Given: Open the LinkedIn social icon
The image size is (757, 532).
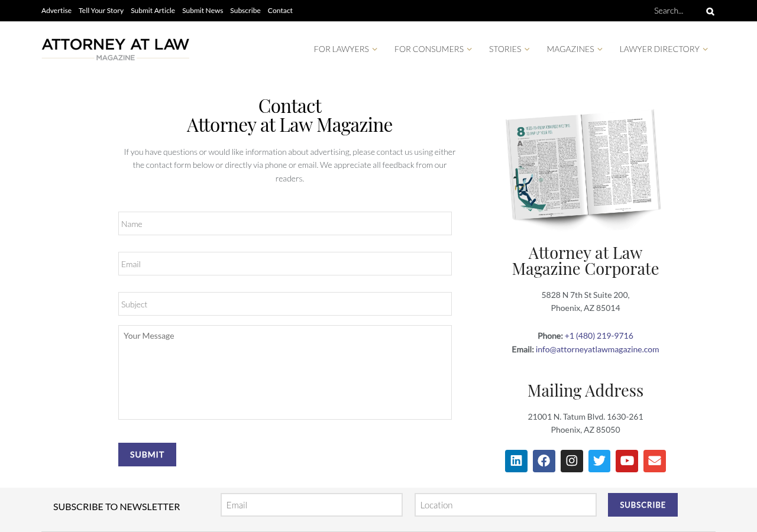Looking at the screenshot, I should [x=516, y=461].
